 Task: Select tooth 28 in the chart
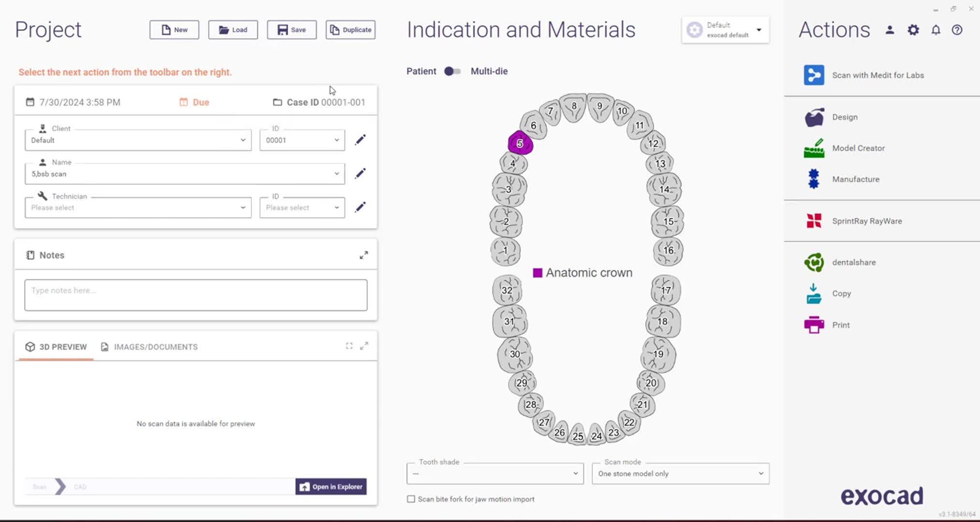pyautogui.click(x=531, y=405)
